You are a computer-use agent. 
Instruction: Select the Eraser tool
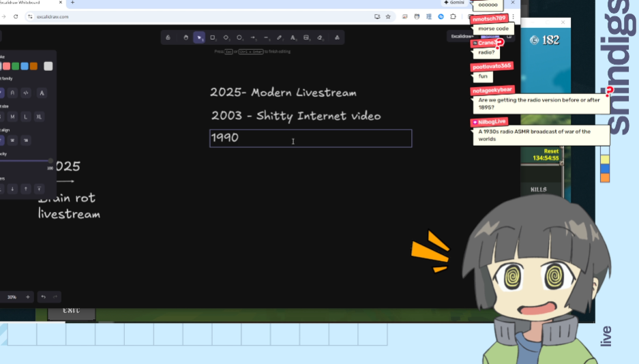pos(320,37)
